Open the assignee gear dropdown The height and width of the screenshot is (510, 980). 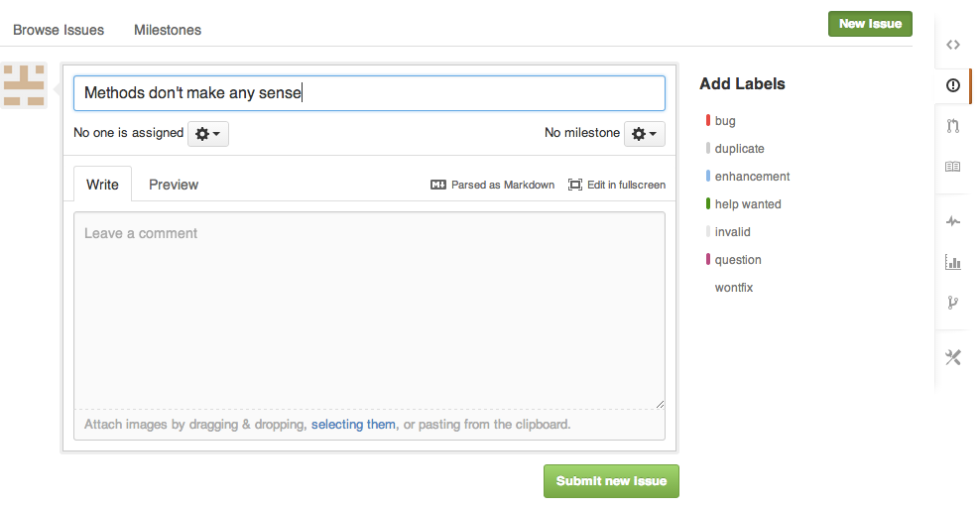[208, 134]
